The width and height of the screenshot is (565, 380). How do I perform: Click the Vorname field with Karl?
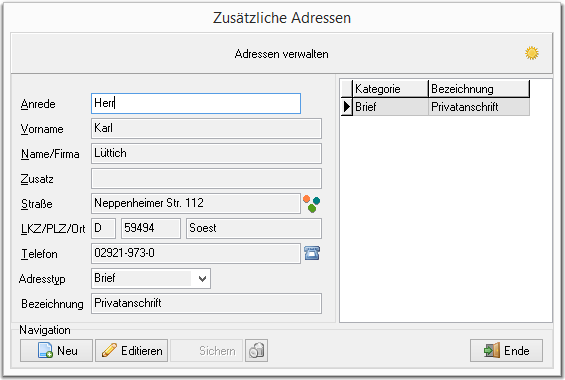point(206,129)
